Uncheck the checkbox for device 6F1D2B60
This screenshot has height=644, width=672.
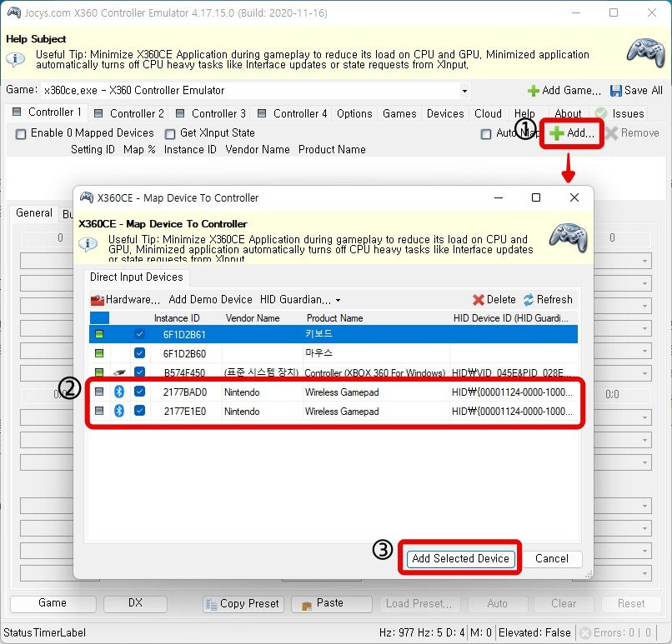[139, 353]
